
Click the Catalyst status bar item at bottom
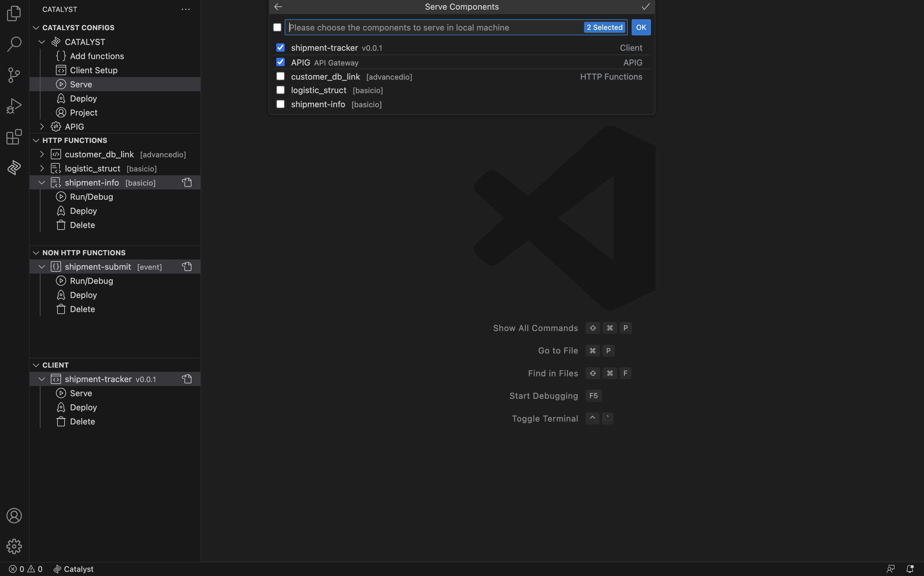(x=72, y=569)
